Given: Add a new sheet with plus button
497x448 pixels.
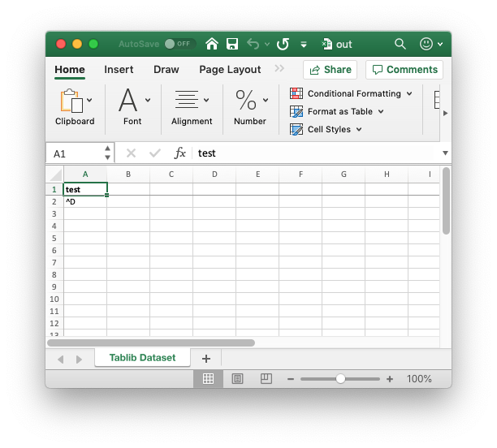Looking at the screenshot, I should pos(206,359).
